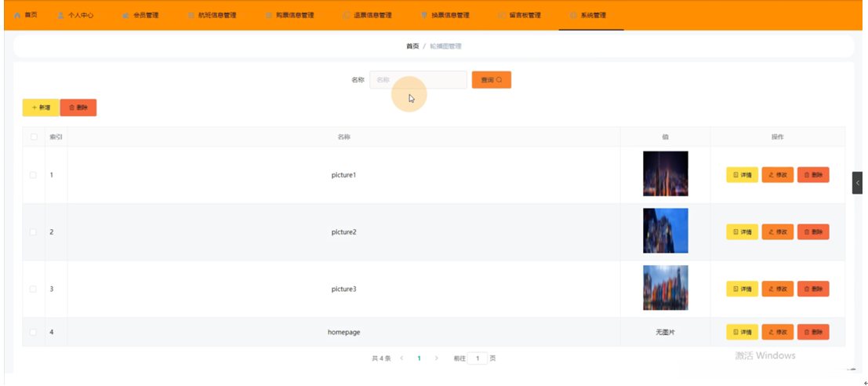
Task: Open the 留言板管理 menu
Action: pyautogui.click(x=520, y=15)
